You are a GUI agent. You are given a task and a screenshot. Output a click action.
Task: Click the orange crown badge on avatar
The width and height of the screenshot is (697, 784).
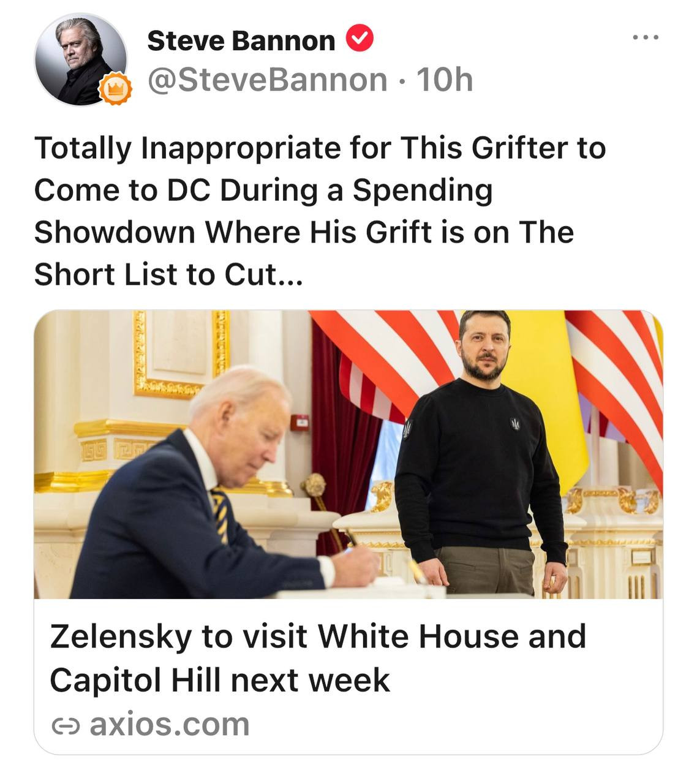point(116,89)
